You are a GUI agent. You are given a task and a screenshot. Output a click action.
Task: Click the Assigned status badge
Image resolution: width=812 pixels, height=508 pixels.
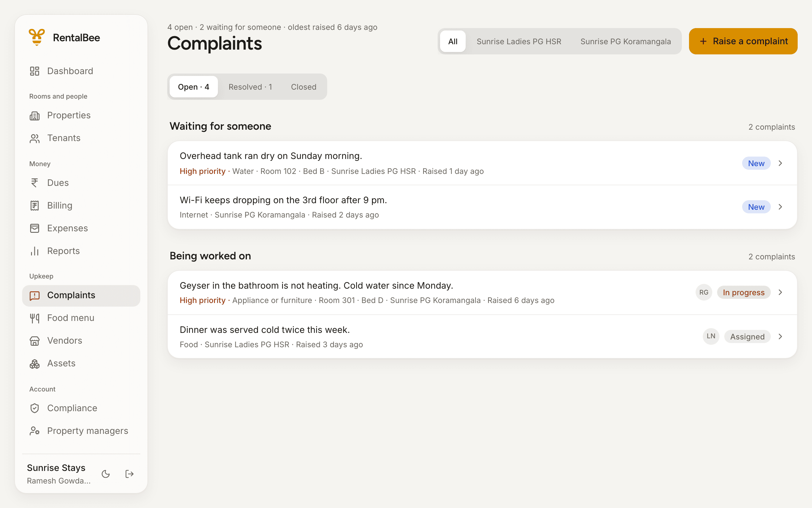(747, 337)
